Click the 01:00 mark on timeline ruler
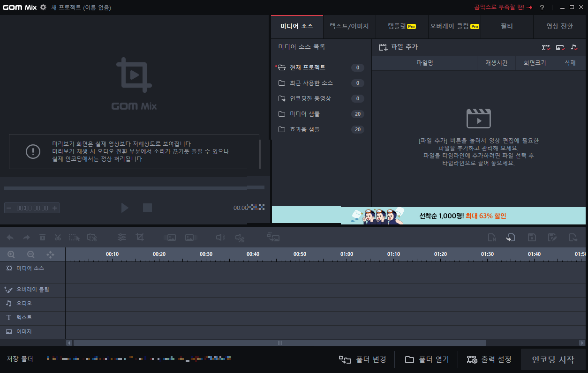This screenshot has height=373, width=588. pyautogui.click(x=347, y=254)
